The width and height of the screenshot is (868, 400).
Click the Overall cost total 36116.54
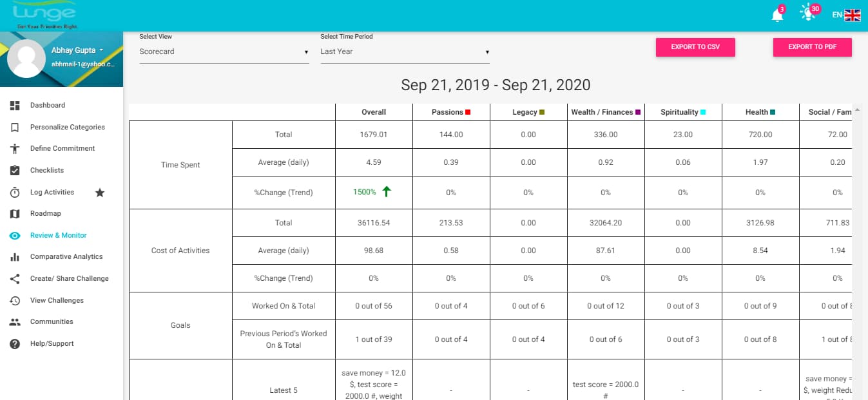click(x=374, y=223)
